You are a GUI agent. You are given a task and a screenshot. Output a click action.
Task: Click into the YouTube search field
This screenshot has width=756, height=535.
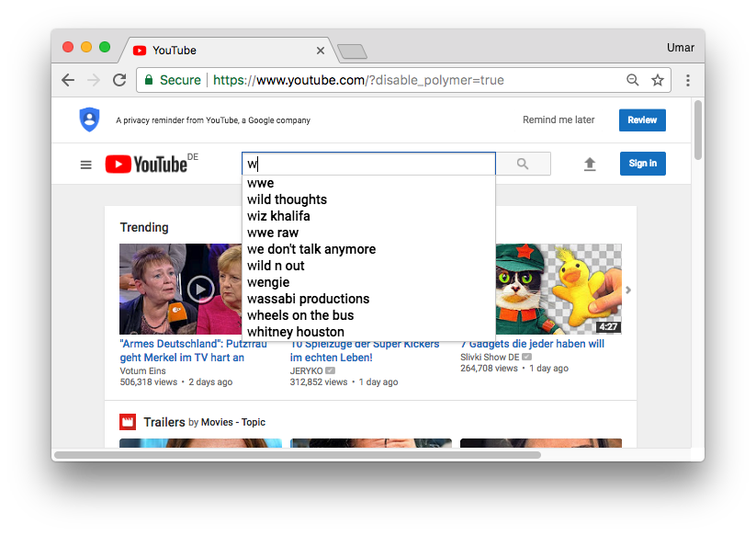[x=368, y=164]
